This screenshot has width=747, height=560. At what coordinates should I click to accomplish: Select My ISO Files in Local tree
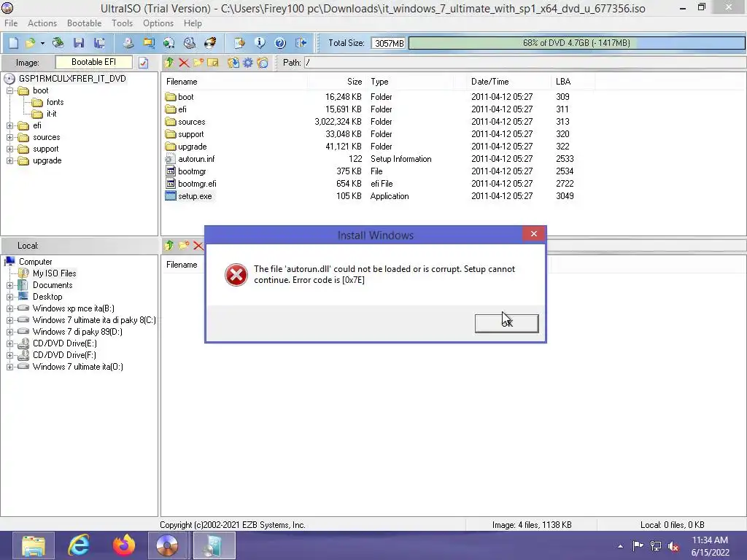pyautogui.click(x=54, y=273)
